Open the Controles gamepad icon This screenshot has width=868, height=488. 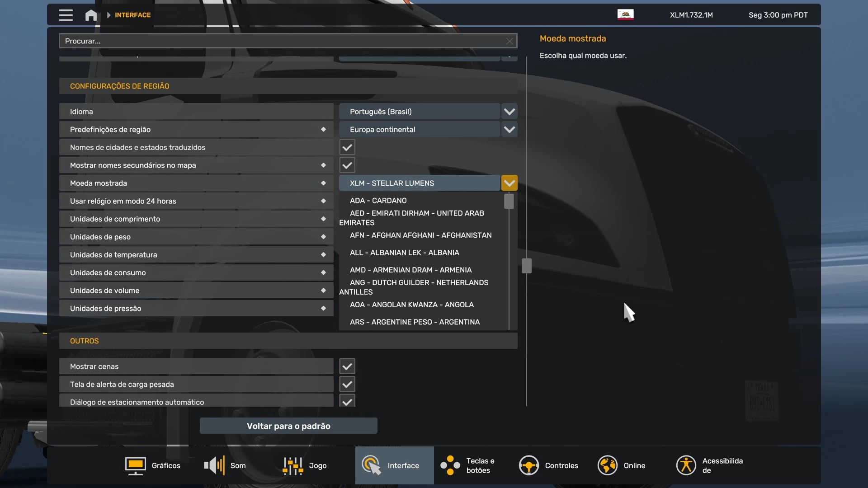(x=529, y=465)
